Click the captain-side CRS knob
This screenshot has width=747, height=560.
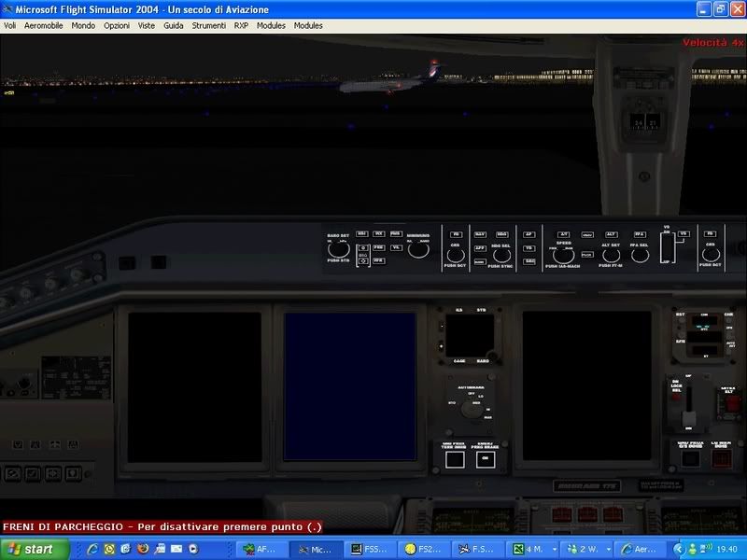tap(456, 255)
